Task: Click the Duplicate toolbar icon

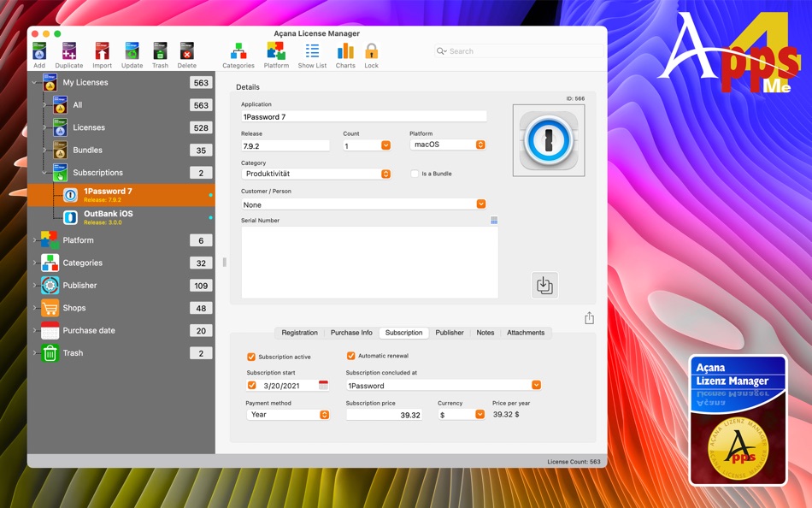Action: [69, 51]
